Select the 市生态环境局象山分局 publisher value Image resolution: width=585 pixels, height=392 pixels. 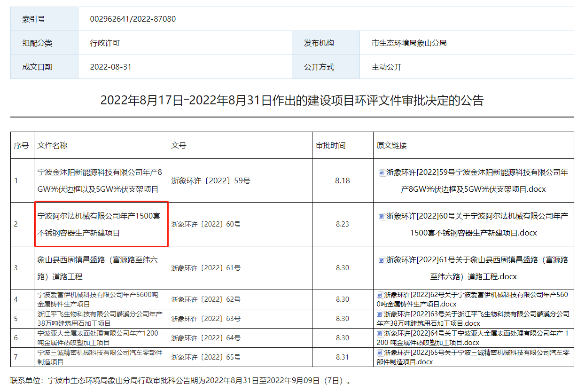pyautogui.click(x=409, y=43)
